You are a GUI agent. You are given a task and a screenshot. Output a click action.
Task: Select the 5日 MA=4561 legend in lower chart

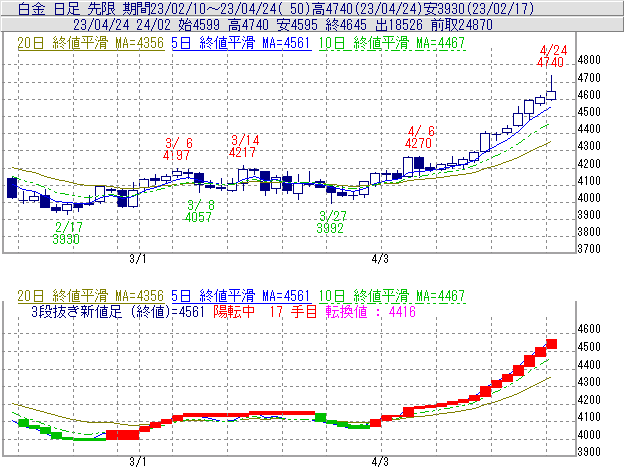241,296
